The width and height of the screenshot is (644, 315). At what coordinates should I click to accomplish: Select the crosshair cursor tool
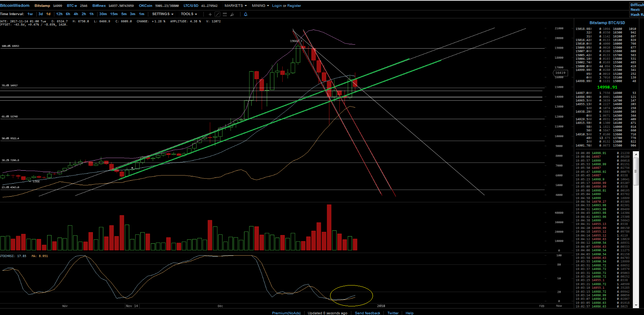pos(210,14)
